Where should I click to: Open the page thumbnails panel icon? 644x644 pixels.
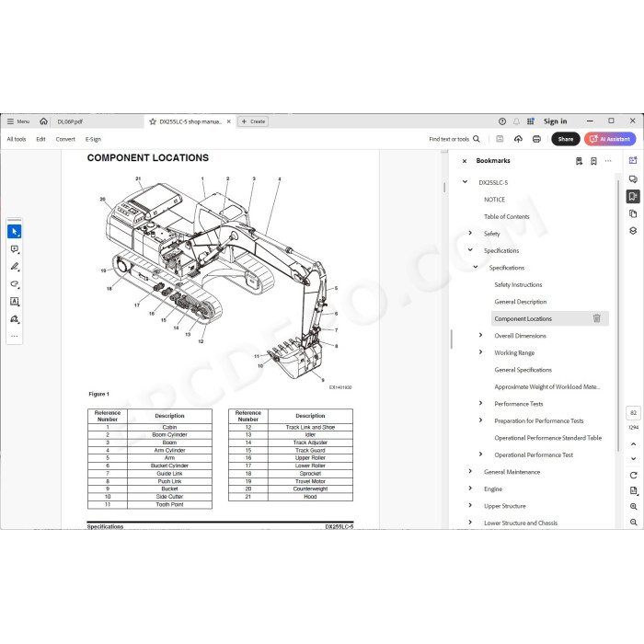pos(633,213)
